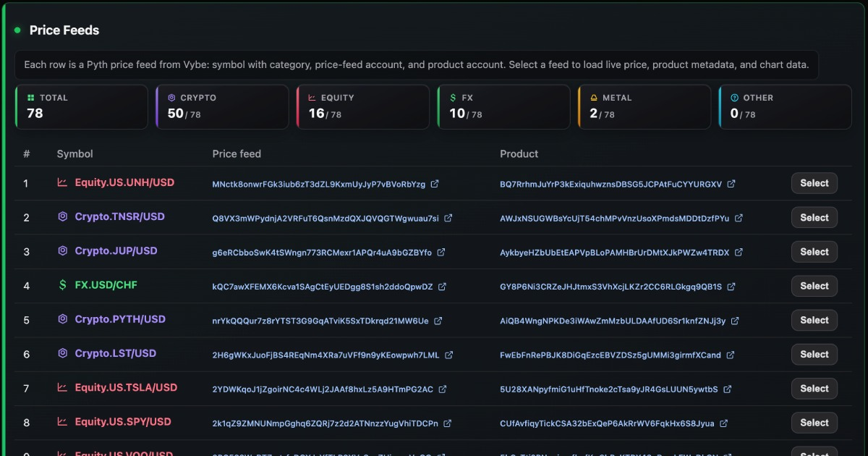Select the Crypto.LST/USD feed
The image size is (868, 456).
[814, 354]
